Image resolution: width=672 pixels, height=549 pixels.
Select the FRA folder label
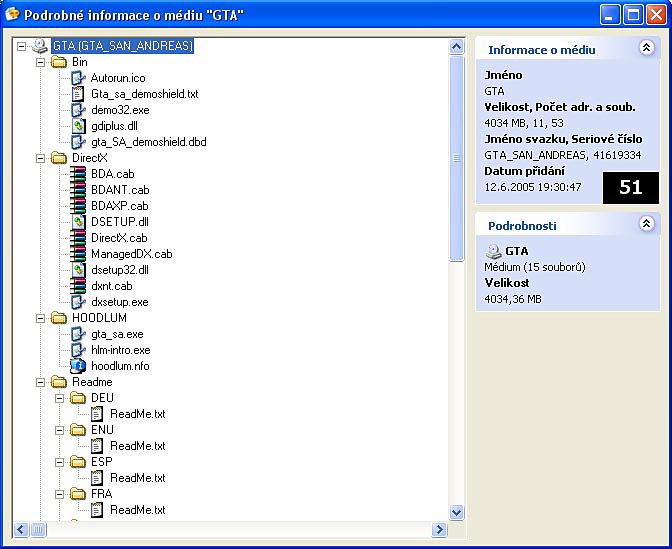click(x=102, y=494)
